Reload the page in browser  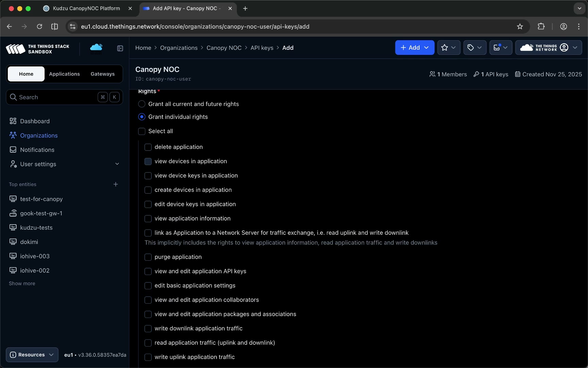point(39,27)
